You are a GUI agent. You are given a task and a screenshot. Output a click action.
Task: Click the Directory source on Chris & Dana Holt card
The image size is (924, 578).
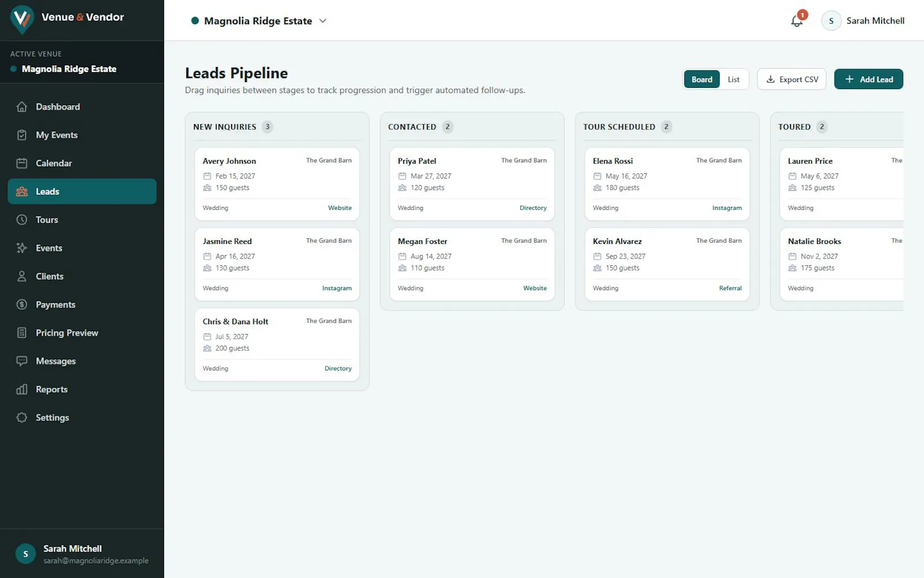pyautogui.click(x=338, y=369)
